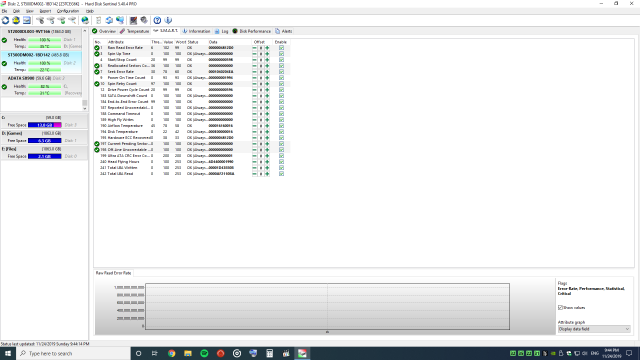Click green plus offset for Raw Read Error Rate
Screen dimensions: 640x360
point(267,48)
